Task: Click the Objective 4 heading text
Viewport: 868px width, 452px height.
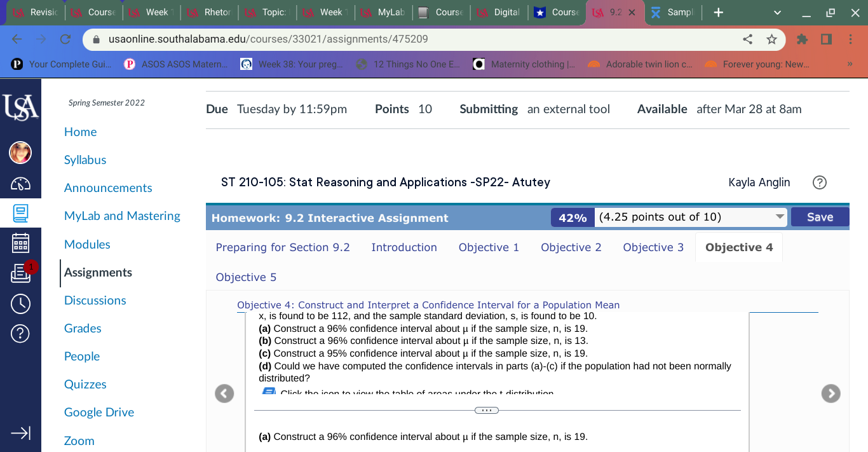Action: [428, 305]
